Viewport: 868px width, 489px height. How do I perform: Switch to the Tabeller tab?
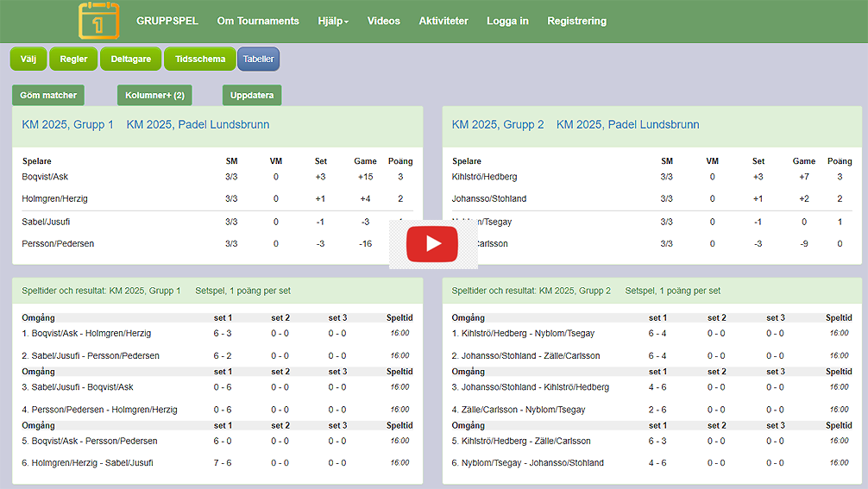[258, 60]
